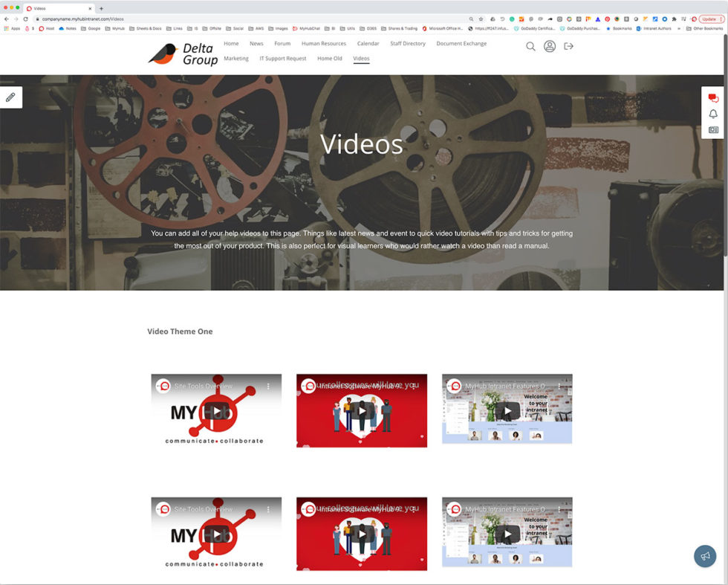Click the camera capture icon in the sidebar
728x585 pixels.
click(x=712, y=129)
